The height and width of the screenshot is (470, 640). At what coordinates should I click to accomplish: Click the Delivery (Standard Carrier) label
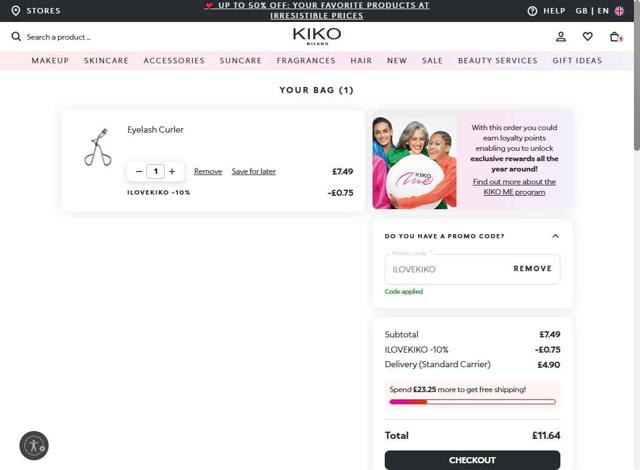(x=438, y=364)
